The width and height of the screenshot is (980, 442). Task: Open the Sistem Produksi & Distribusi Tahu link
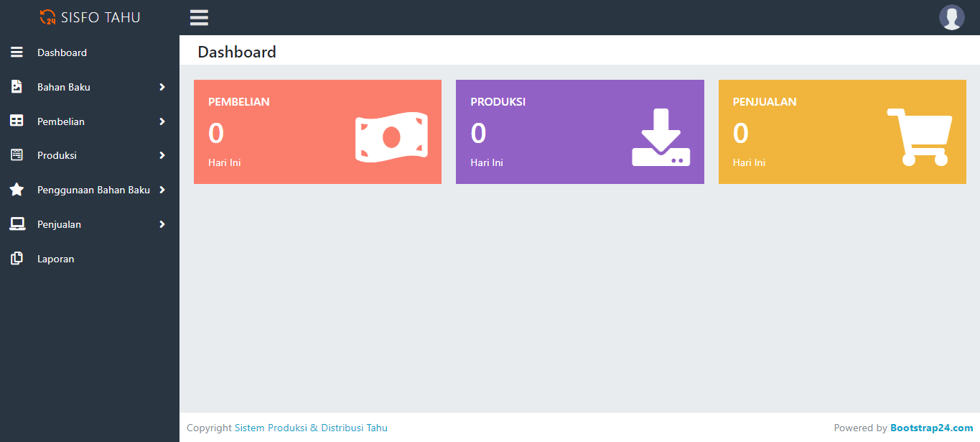pos(311,428)
